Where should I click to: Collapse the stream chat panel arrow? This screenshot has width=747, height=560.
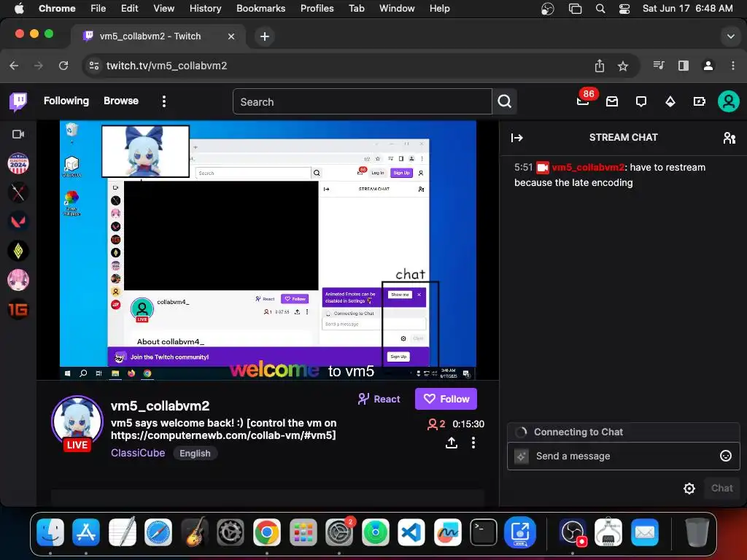517,138
